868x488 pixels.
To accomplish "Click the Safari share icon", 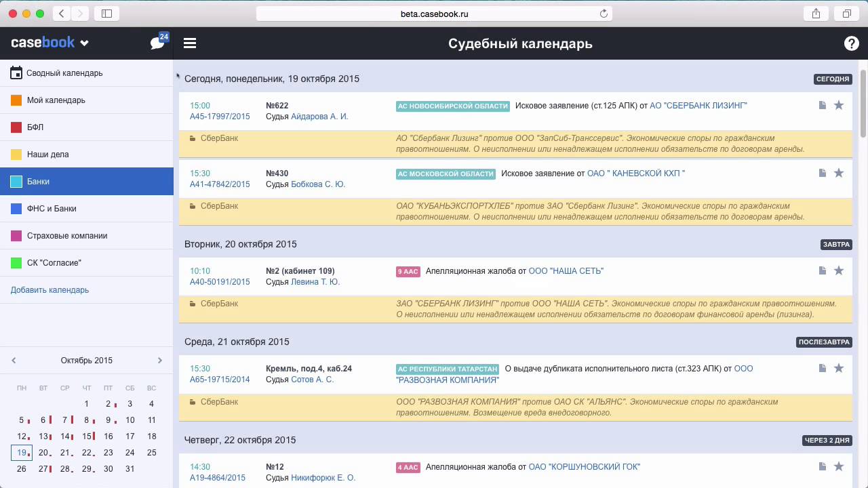I will click(816, 14).
